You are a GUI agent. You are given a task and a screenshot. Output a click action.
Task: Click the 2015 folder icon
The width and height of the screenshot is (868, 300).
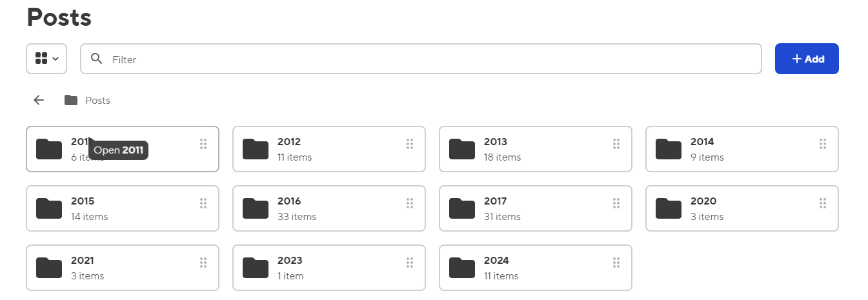click(49, 208)
